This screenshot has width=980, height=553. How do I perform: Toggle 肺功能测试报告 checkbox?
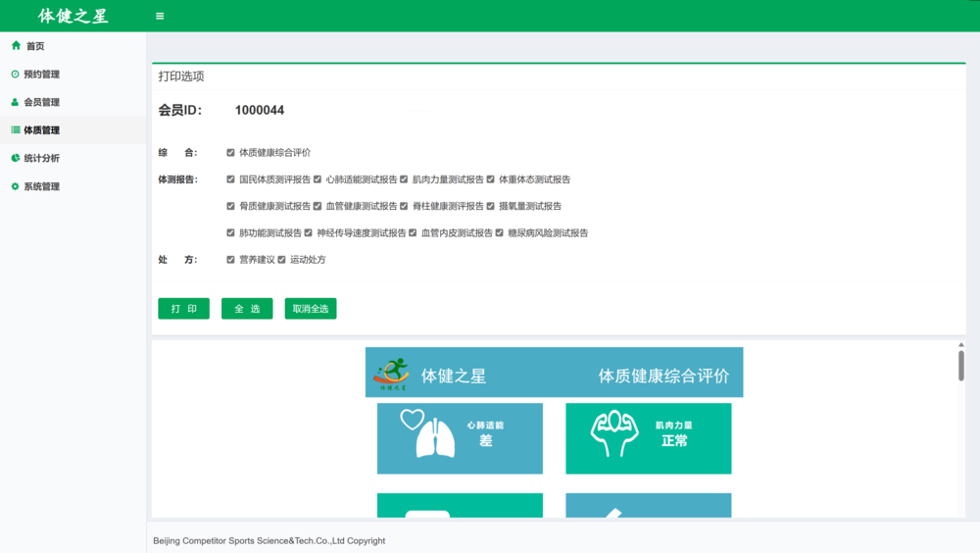[230, 232]
